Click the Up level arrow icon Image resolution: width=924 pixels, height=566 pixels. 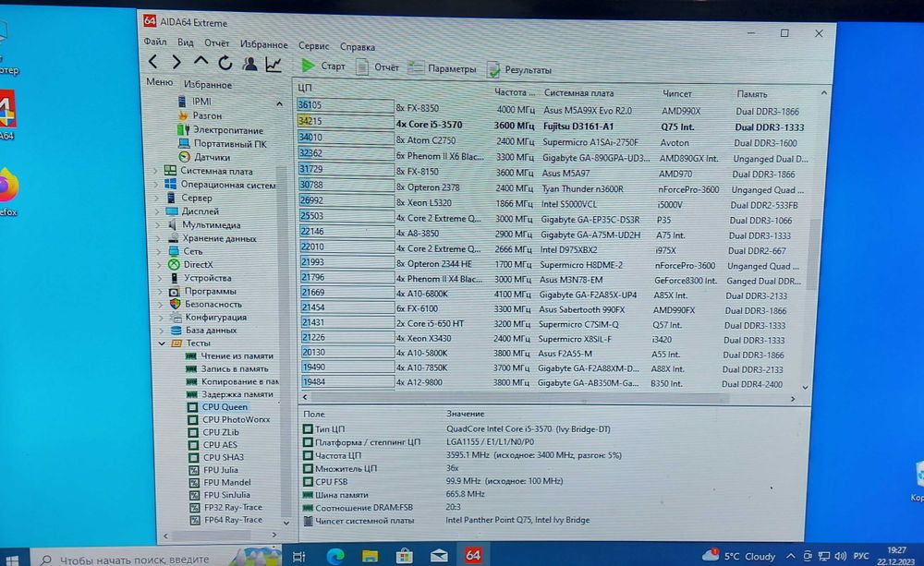click(201, 61)
